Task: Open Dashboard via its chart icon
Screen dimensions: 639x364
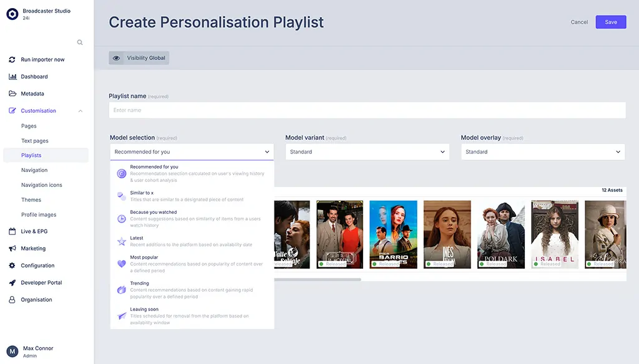Action: click(x=12, y=77)
